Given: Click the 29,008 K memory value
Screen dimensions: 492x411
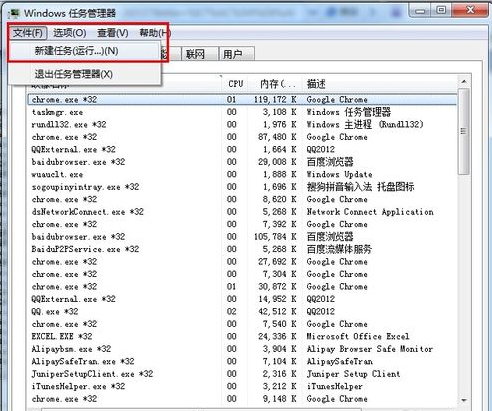Looking at the screenshot, I should (277, 162).
